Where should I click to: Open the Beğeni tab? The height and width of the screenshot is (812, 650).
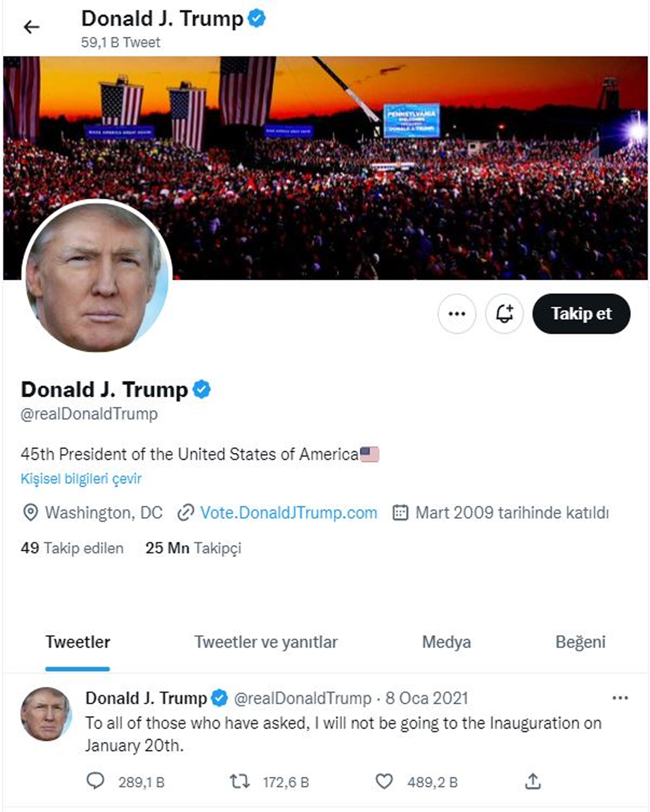pos(580,642)
